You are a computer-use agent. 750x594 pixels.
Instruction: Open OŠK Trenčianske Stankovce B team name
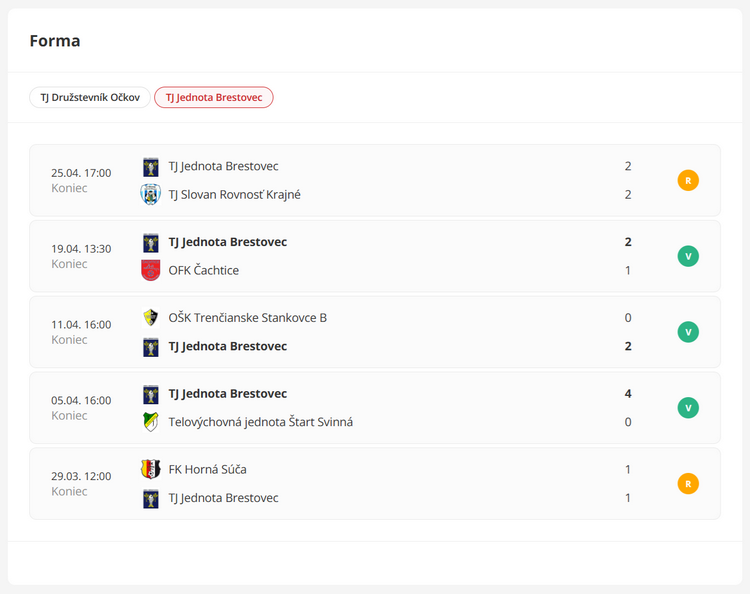(x=247, y=318)
